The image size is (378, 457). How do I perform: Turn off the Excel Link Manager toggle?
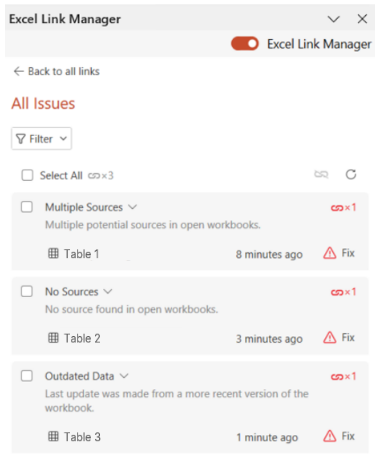tap(245, 44)
